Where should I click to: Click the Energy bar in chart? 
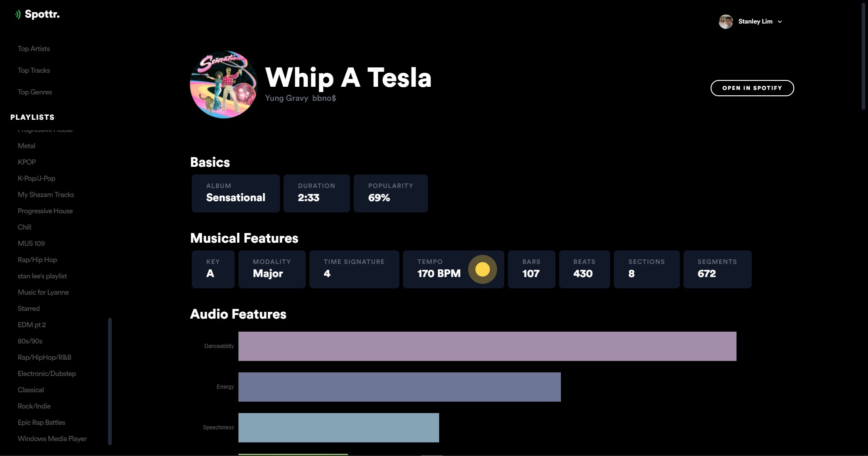399,387
